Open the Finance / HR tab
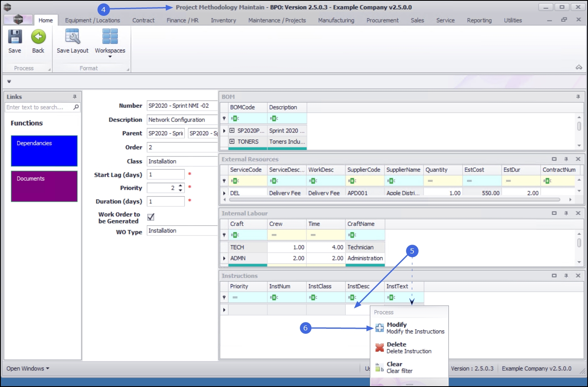Image resolution: width=588 pixels, height=387 pixels. 182,20
